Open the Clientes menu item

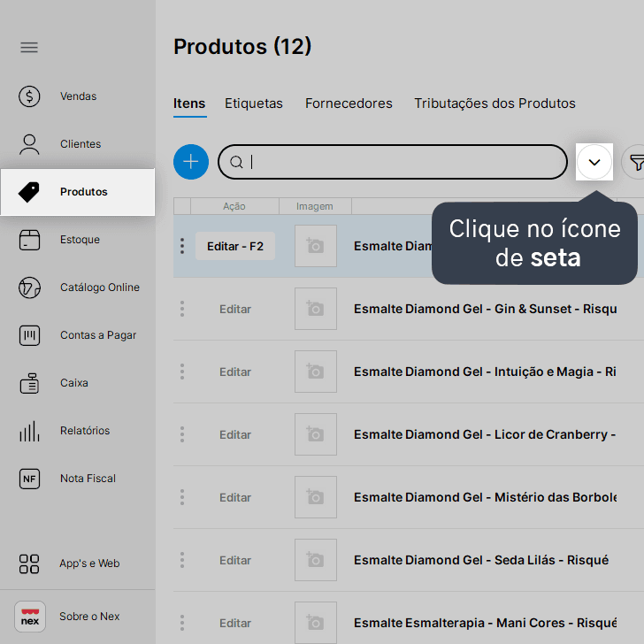click(78, 144)
